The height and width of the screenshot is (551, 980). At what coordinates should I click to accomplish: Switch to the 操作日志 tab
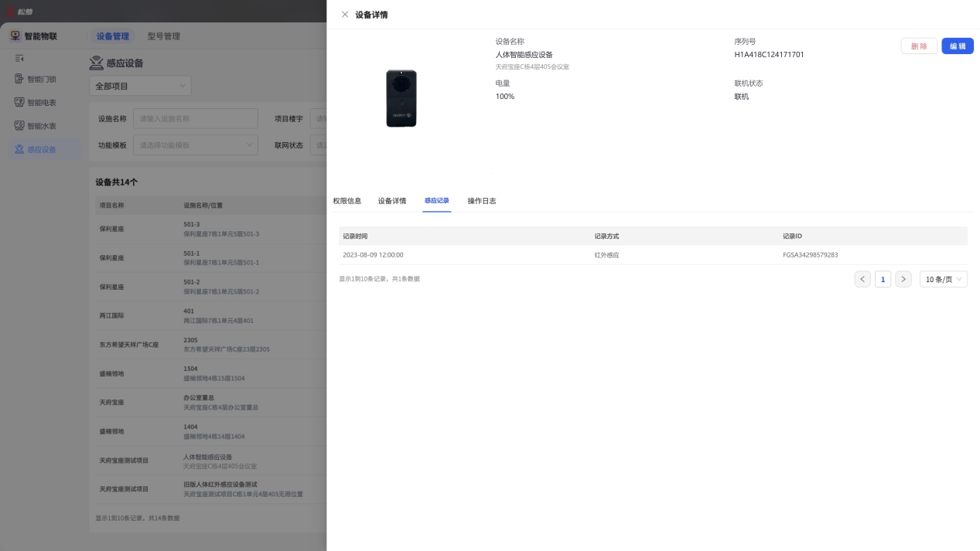click(482, 201)
